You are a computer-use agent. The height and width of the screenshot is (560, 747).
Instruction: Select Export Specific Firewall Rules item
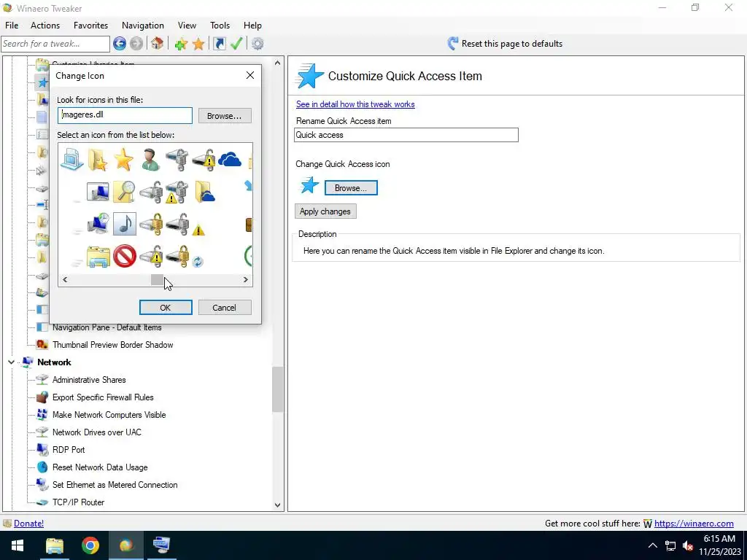tap(102, 397)
